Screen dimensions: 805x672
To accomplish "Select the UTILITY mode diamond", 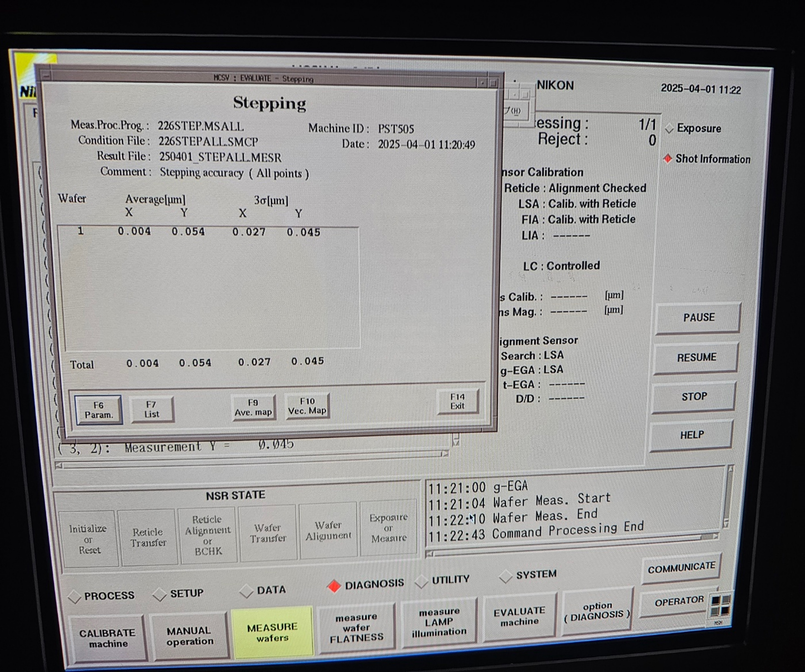I will [421, 581].
